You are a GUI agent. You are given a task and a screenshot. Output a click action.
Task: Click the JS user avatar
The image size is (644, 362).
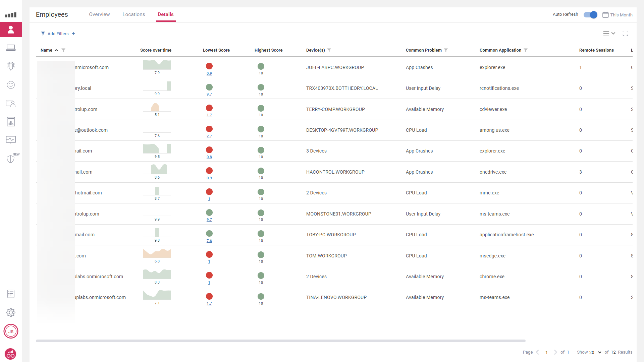tap(11, 331)
